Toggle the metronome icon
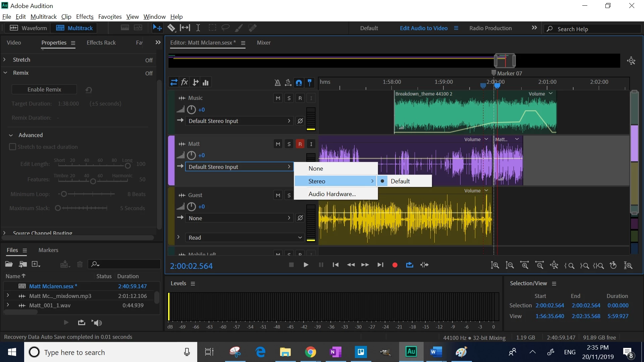 pyautogui.click(x=277, y=82)
